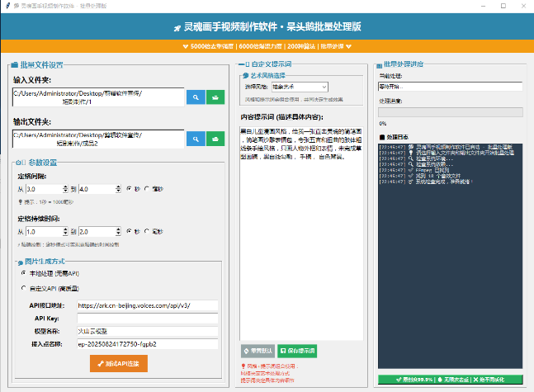The width and height of the screenshot is (534, 392).
Task: Click green folder icon for input folder
Action: (x=216, y=97)
